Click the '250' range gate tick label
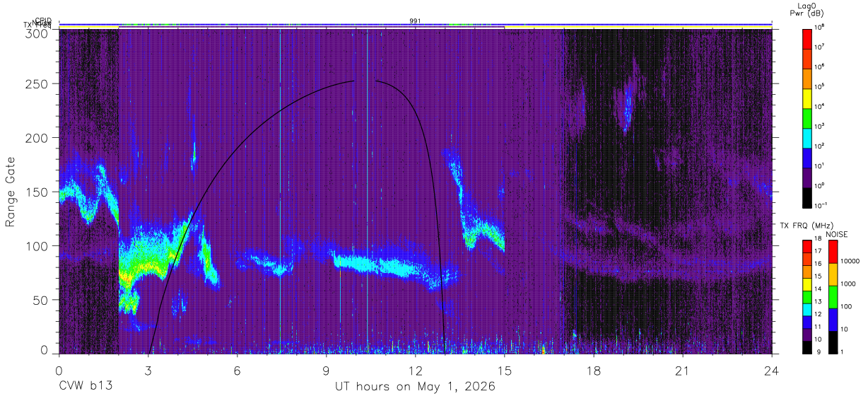This screenshot has width=868, height=401. pos(38,84)
